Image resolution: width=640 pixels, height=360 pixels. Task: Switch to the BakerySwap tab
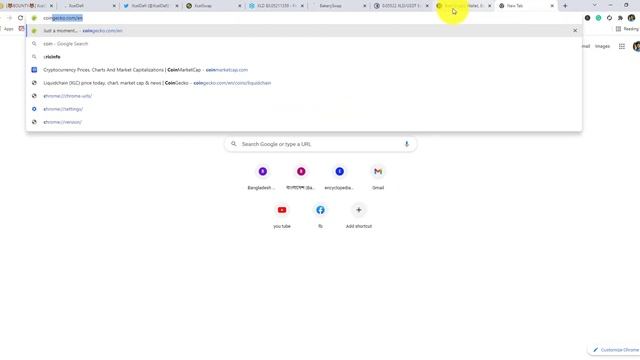338,6
